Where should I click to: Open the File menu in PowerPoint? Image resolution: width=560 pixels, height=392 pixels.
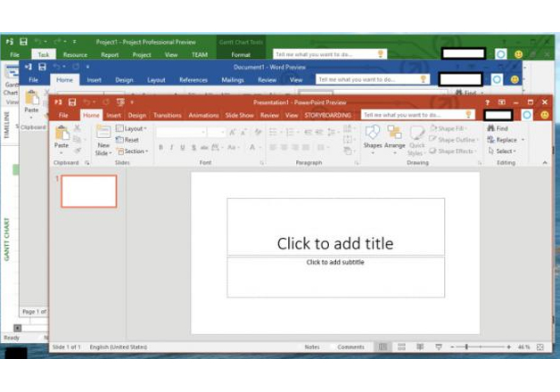point(63,115)
